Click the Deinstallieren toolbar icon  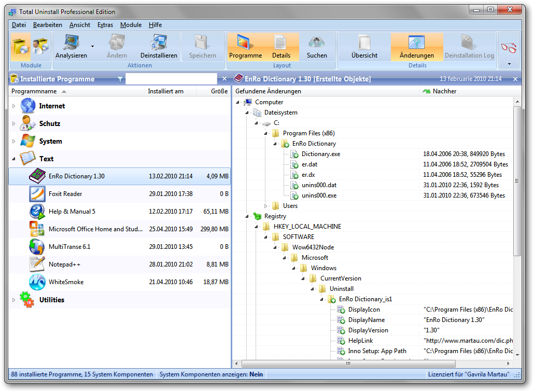coord(159,43)
